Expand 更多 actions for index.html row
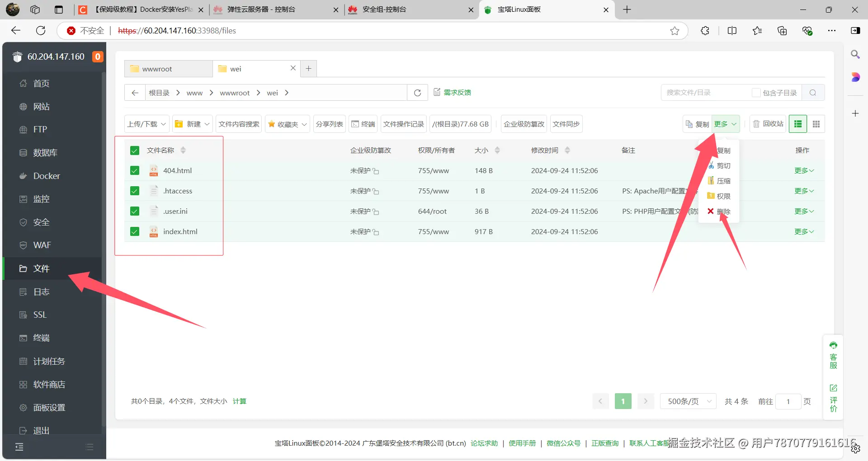868x461 pixels. click(x=804, y=231)
